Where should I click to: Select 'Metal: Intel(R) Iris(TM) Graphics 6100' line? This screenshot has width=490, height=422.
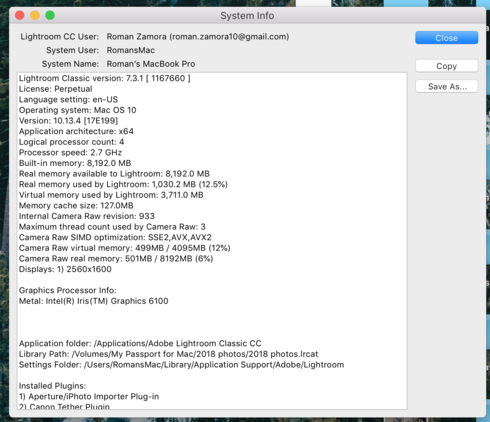pyautogui.click(x=94, y=301)
